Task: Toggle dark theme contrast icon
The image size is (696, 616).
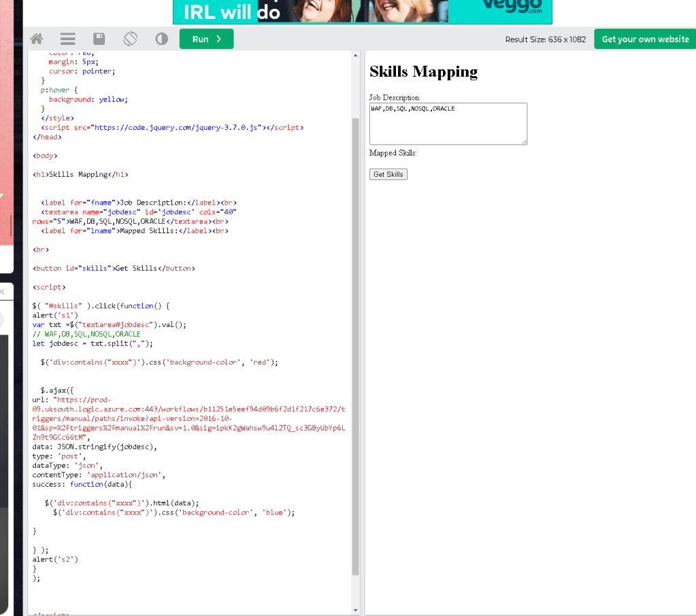Action: click(161, 39)
